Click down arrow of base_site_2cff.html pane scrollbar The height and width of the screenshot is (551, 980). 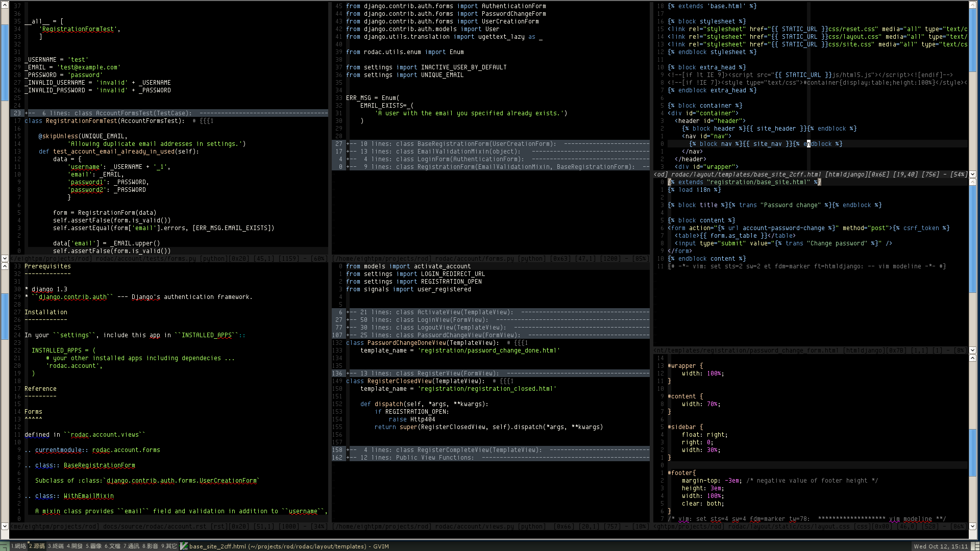point(972,174)
